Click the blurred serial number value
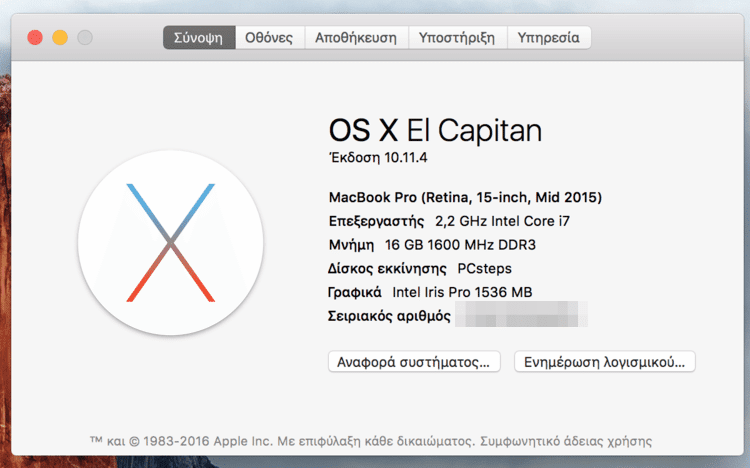This screenshot has width=750, height=468. 521,314
